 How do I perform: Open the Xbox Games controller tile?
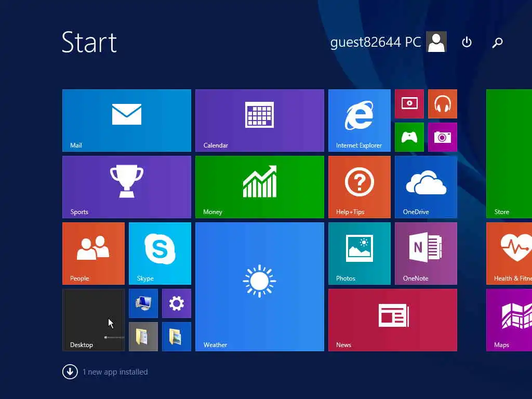coord(409,137)
